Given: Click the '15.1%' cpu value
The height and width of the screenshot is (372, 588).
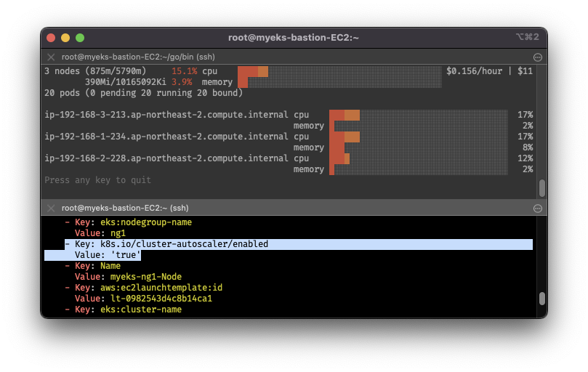Looking at the screenshot, I should (x=184, y=71).
